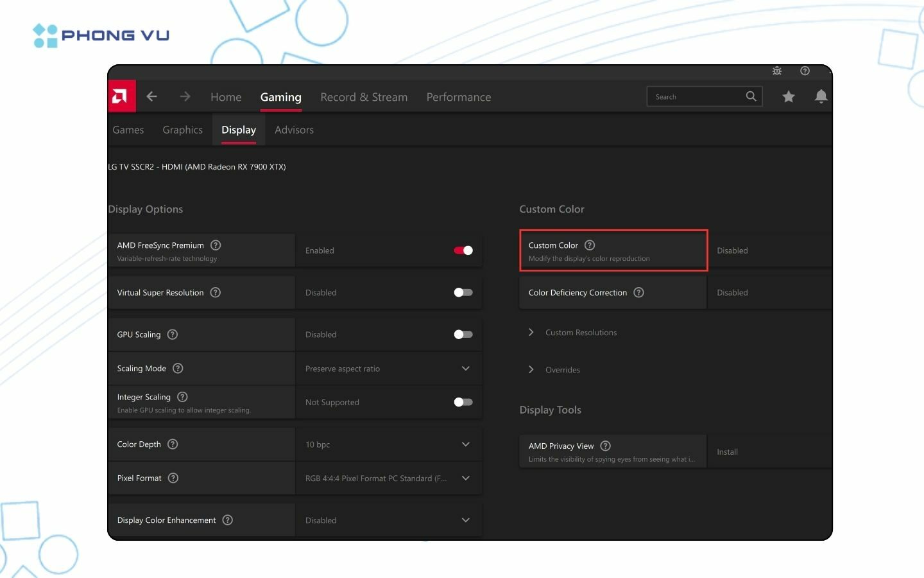Click the Display Tools heading
This screenshot has width=924, height=578.
[x=551, y=410]
